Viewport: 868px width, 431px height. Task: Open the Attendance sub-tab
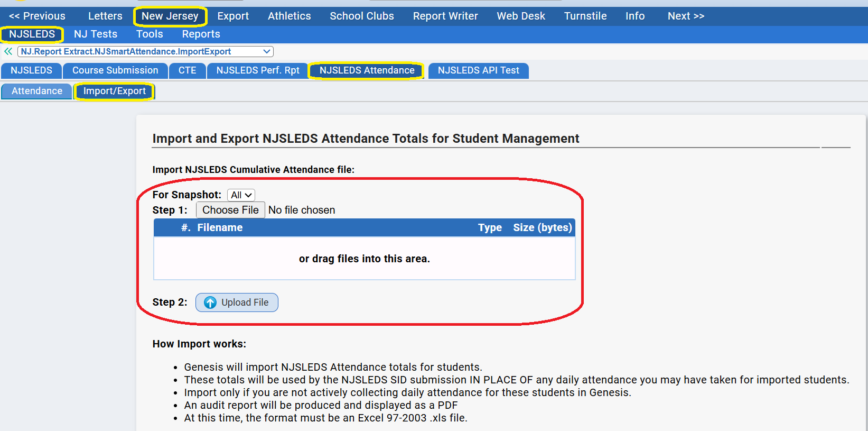tap(37, 91)
